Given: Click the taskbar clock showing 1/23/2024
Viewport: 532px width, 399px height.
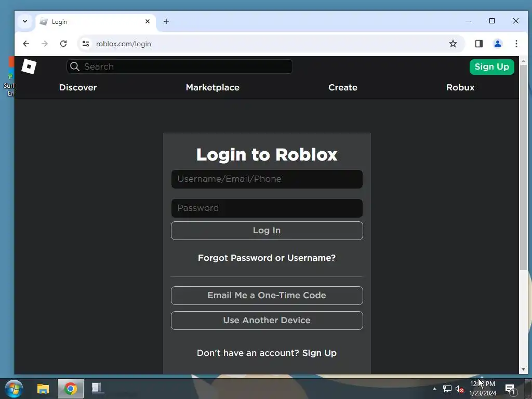Looking at the screenshot, I should click(483, 389).
